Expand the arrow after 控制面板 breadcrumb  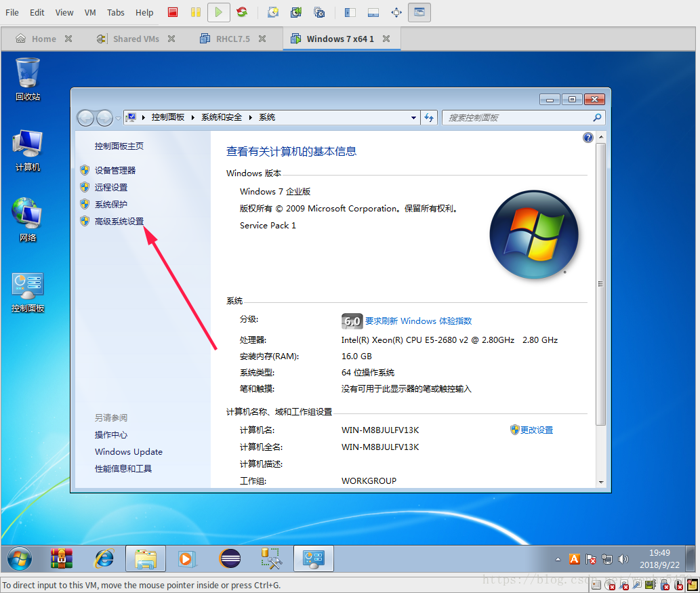point(193,117)
